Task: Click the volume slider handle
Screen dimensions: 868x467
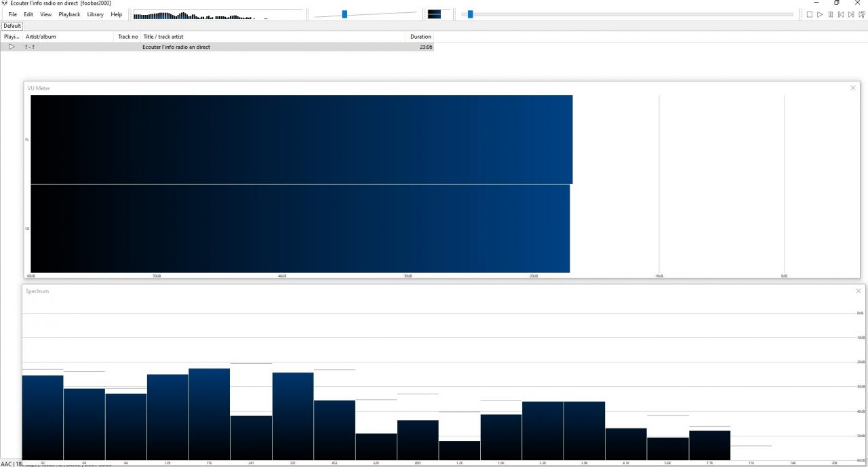Action: (x=344, y=14)
